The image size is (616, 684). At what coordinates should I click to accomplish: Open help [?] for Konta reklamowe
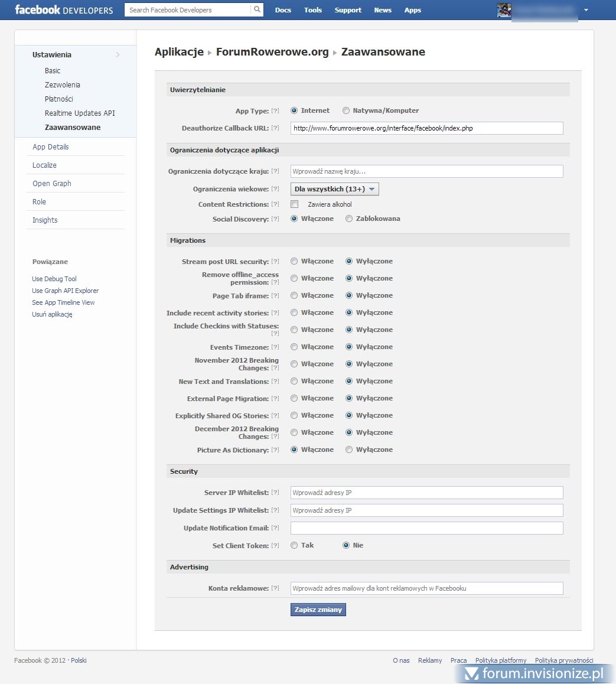coord(275,588)
